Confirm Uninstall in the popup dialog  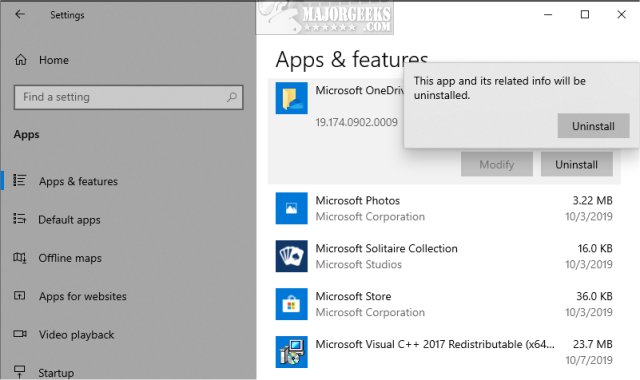click(x=593, y=126)
